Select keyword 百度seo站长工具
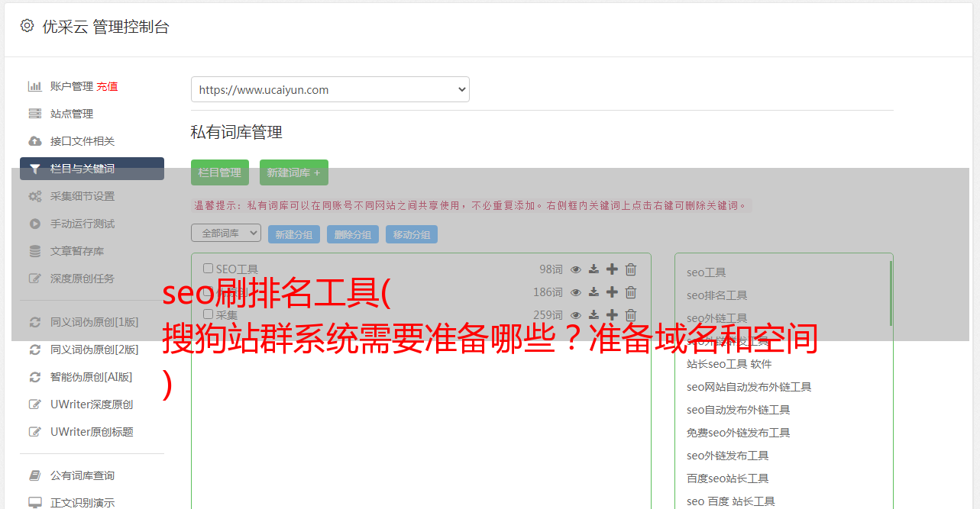Image resolution: width=980 pixels, height=509 pixels. point(728,478)
